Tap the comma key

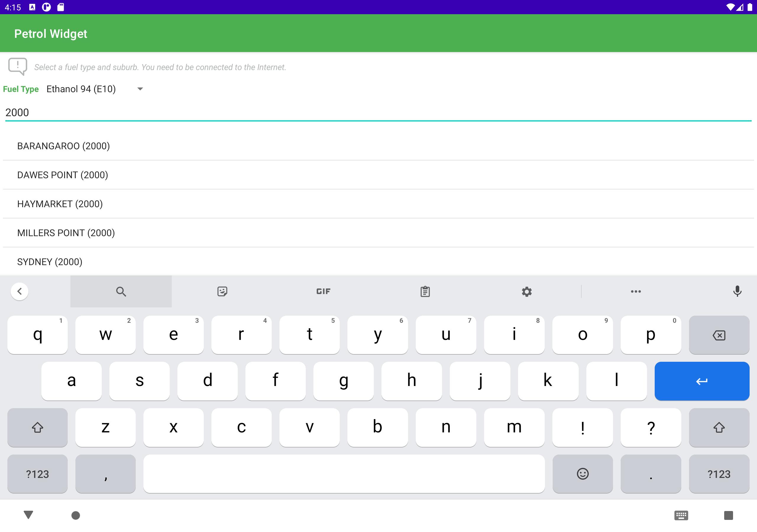pyautogui.click(x=106, y=474)
